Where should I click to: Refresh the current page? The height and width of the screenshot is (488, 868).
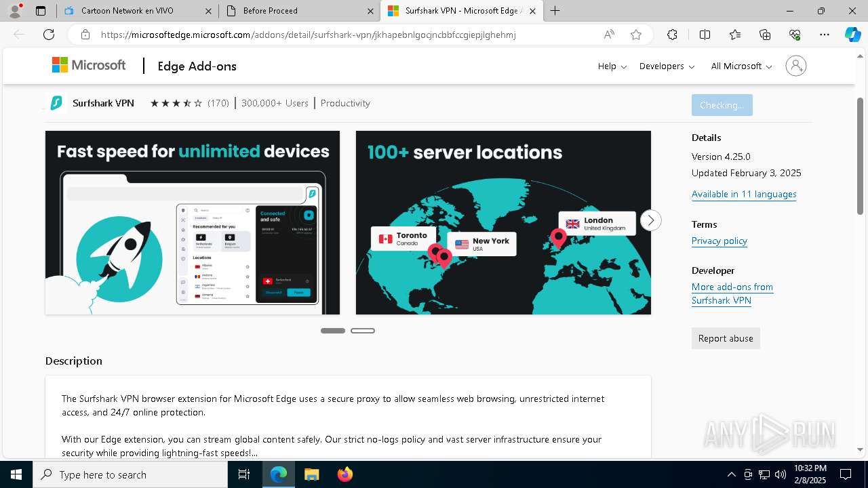tap(49, 35)
